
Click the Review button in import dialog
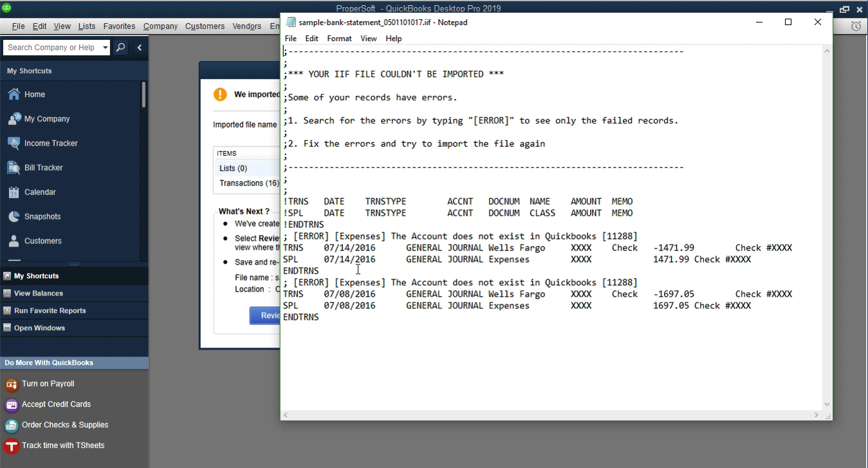265,315
